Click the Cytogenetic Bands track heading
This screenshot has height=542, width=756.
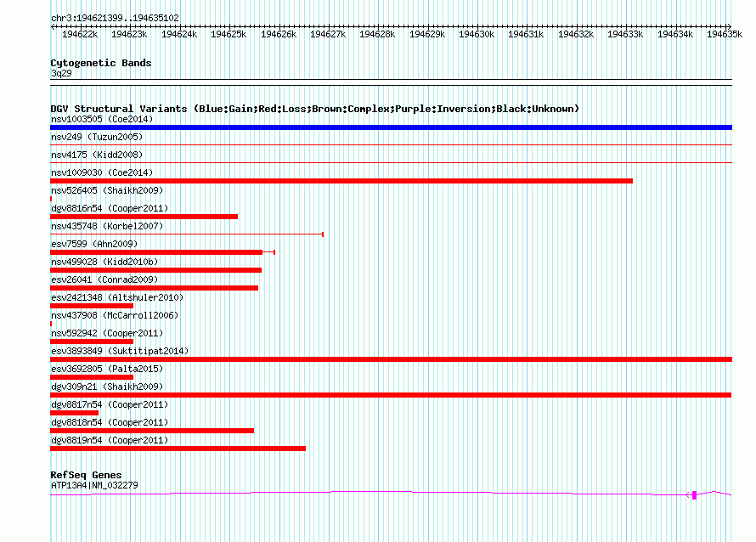101,63
